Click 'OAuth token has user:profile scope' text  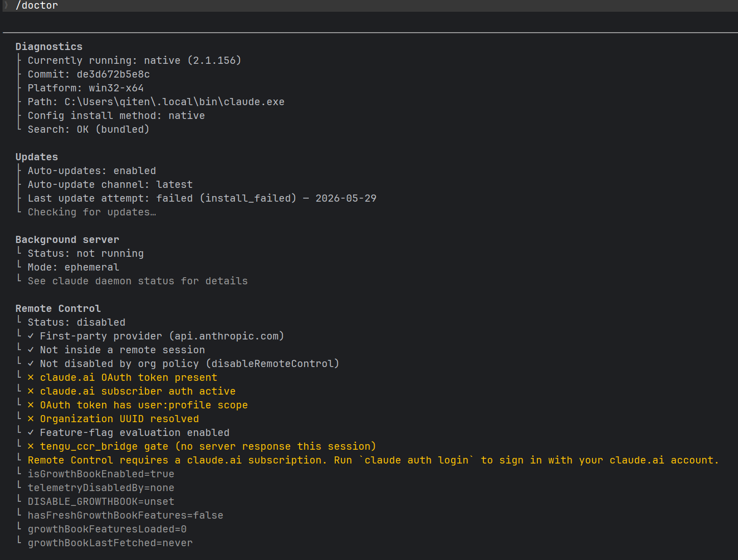(x=144, y=405)
